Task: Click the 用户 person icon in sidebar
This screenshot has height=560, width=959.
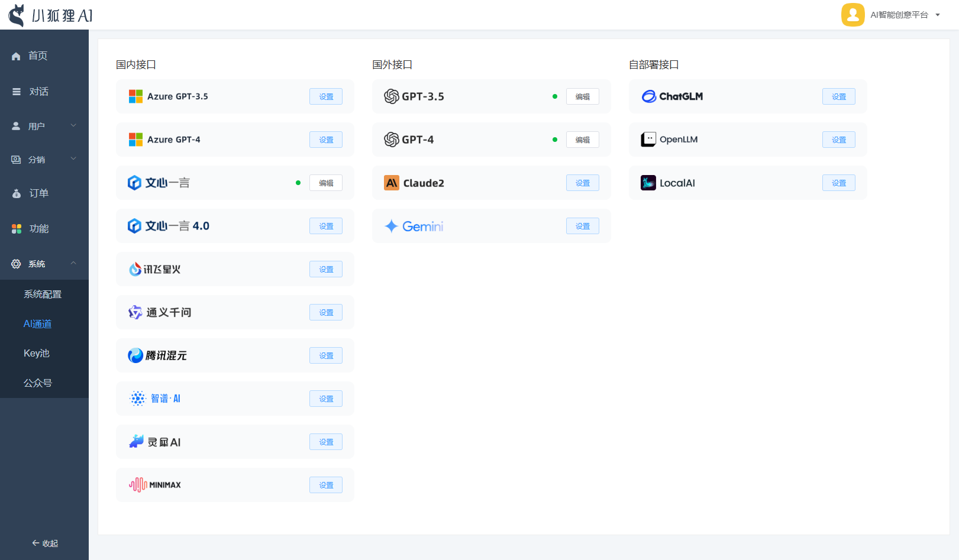Action: pyautogui.click(x=16, y=126)
